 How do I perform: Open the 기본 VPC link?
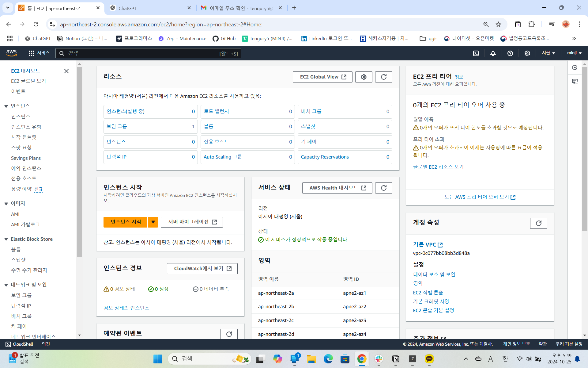click(428, 244)
